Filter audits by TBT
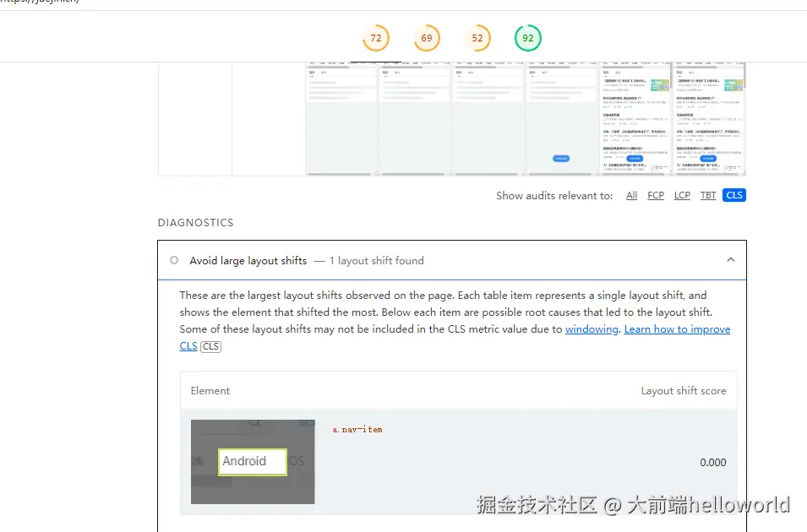The image size is (807, 532). 708,196
